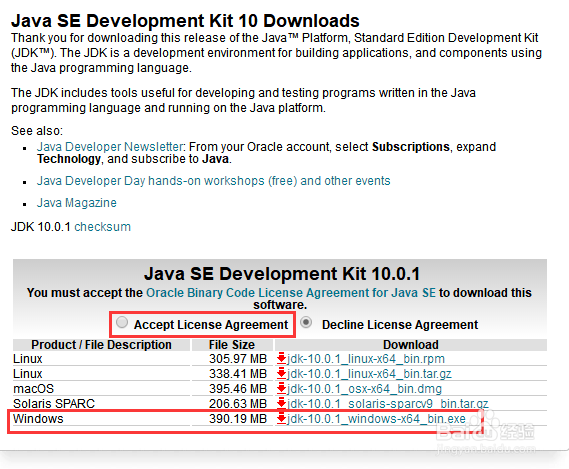Click the 'See also:' text
This screenshot has width=569, height=469.
37,131
